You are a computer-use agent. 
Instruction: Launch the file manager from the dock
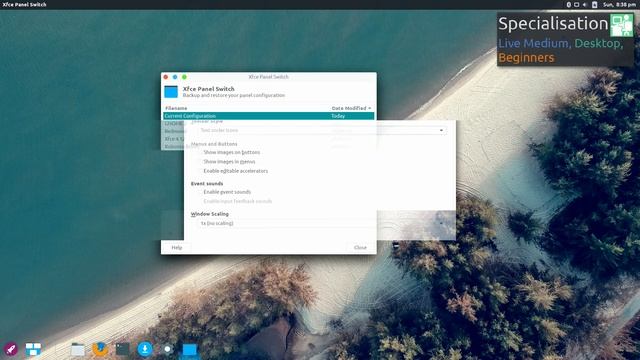tap(78, 349)
